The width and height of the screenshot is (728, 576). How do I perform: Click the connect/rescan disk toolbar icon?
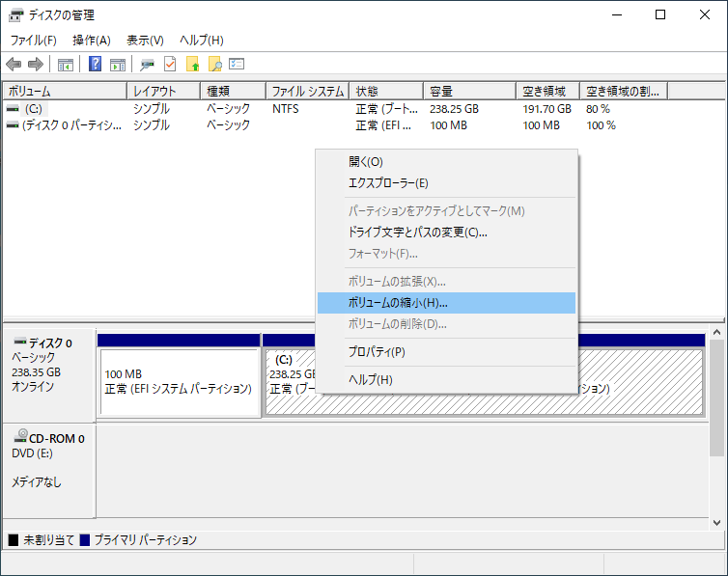coord(147,65)
